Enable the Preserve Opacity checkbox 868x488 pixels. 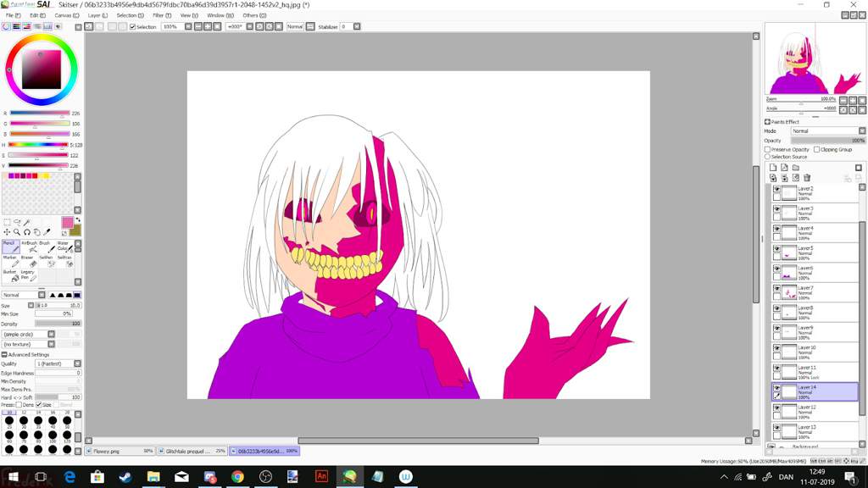(767, 149)
